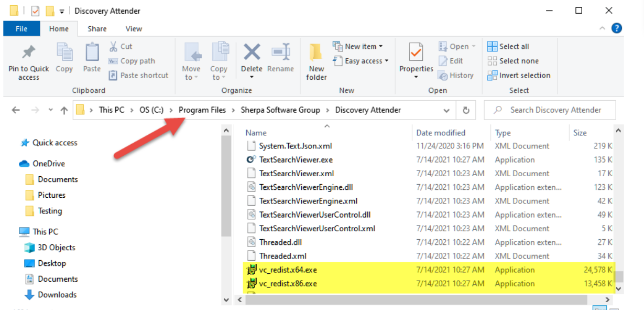This screenshot has width=644, height=310.
Task: Go up one folder level
Action: click(x=64, y=110)
